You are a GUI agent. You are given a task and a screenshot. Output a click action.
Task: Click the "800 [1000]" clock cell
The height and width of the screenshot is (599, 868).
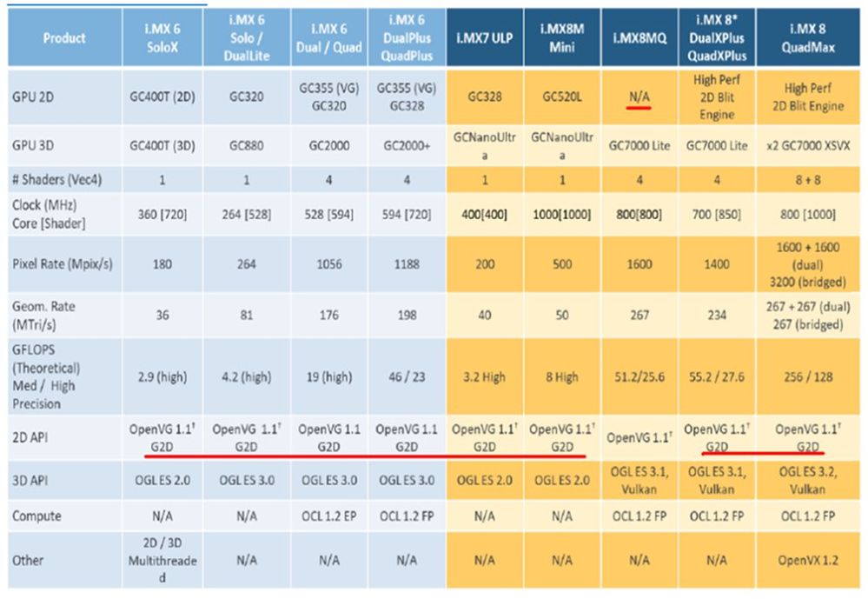(x=808, y=214)
